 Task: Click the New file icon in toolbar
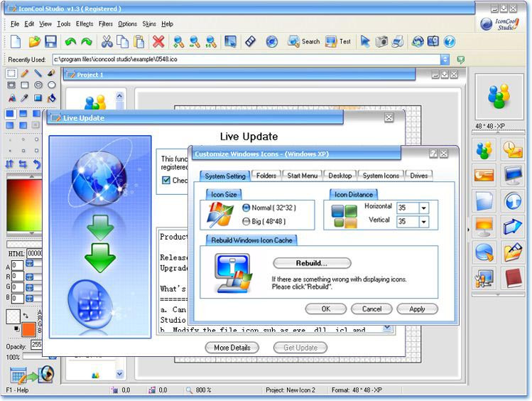(16, 42)
